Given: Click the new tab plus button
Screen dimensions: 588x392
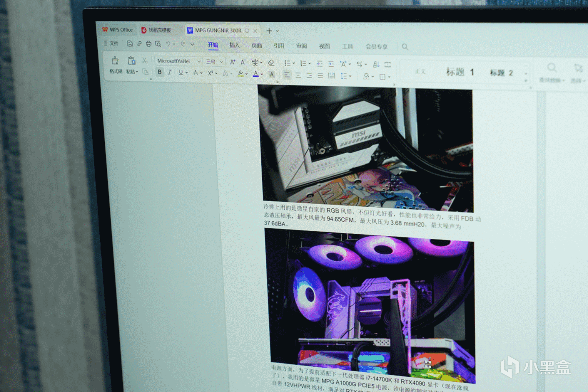Looking at the screenshot, I should pos(269,31).
